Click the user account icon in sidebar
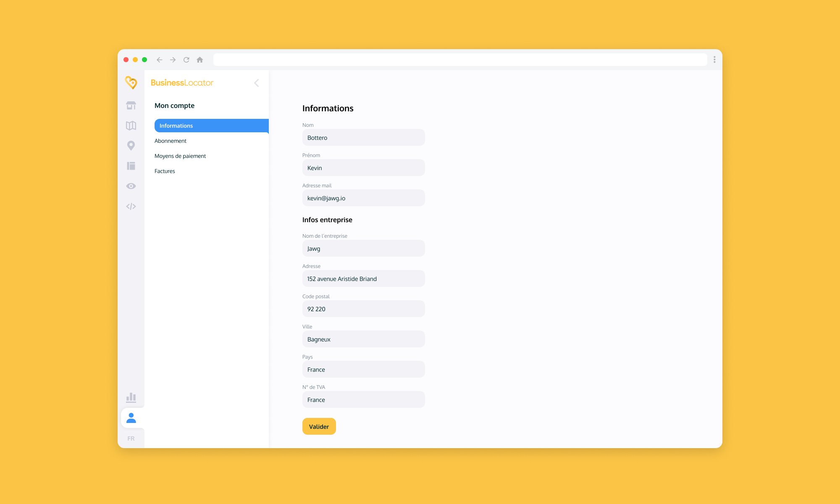 [131, 418]
